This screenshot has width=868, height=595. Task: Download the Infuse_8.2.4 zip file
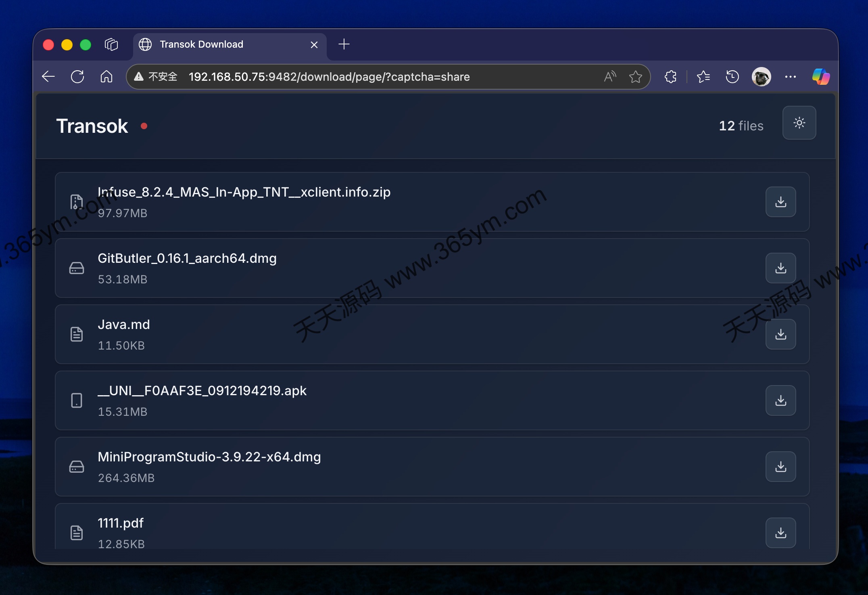point(780,202)
